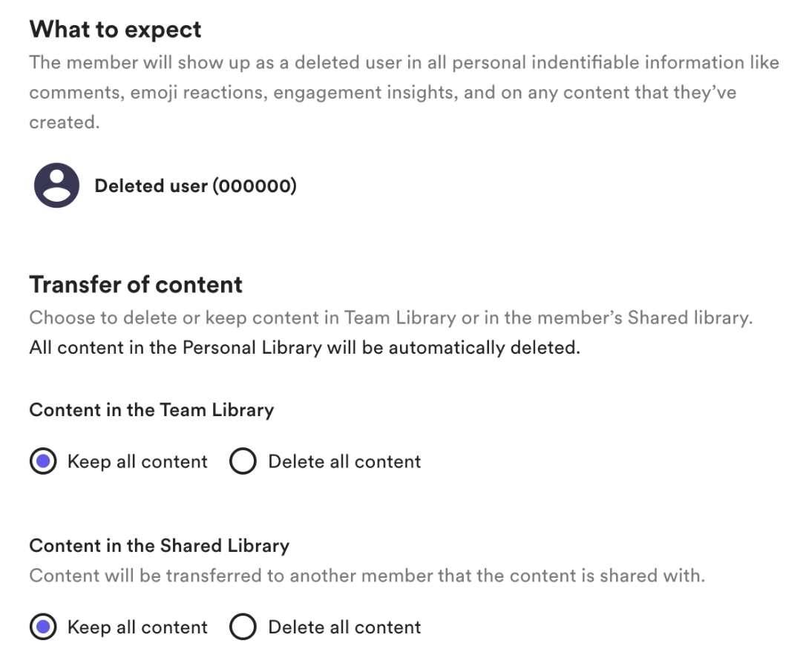Viewport: 803px width, 672px height.
Task: Click the 'Content in the Shared Library' subheading
Action: [160, 546]
